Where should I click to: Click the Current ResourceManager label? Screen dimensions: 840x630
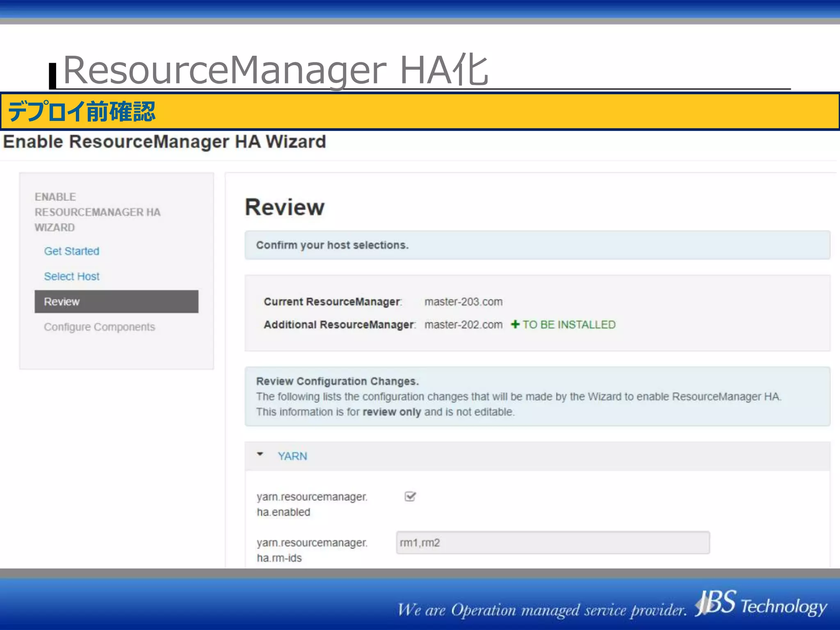point(333,302)
